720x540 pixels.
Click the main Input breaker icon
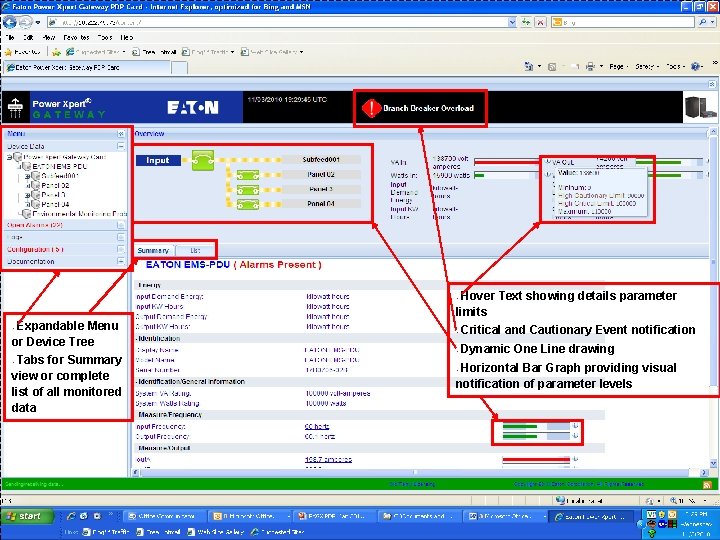coord(203,160)
